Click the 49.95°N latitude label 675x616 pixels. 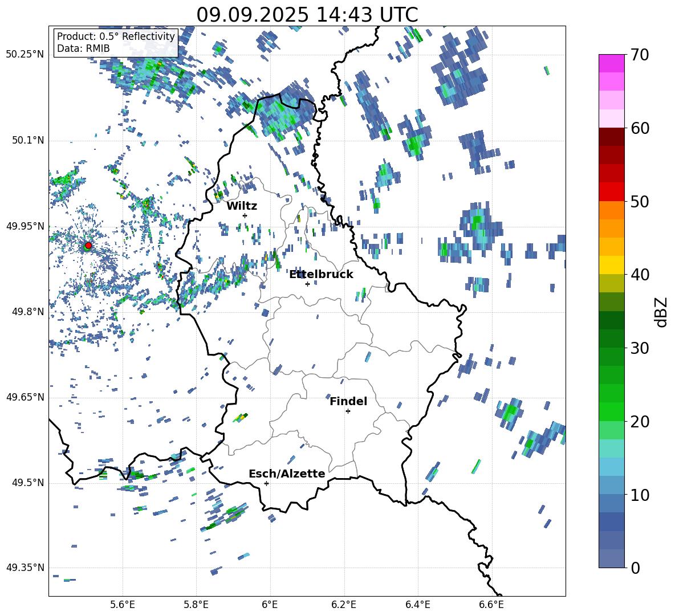coord(25,226)
